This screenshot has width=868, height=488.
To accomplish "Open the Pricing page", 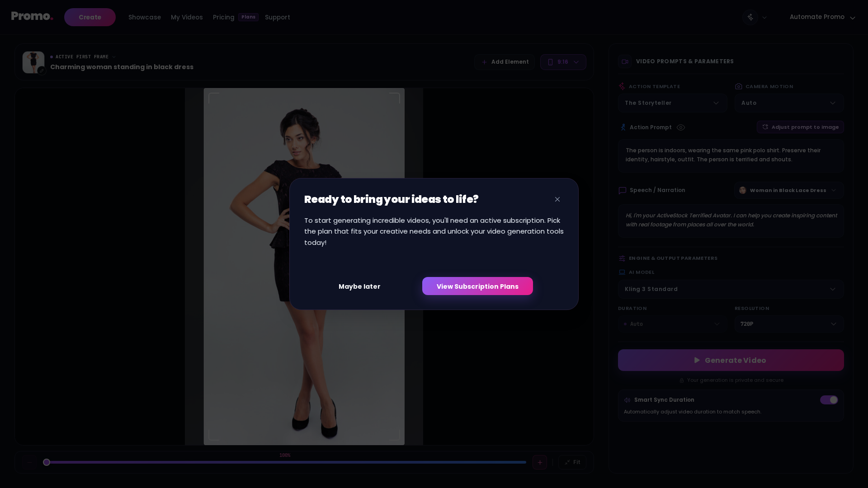I will pyautogui.click(x=223, y=17).
